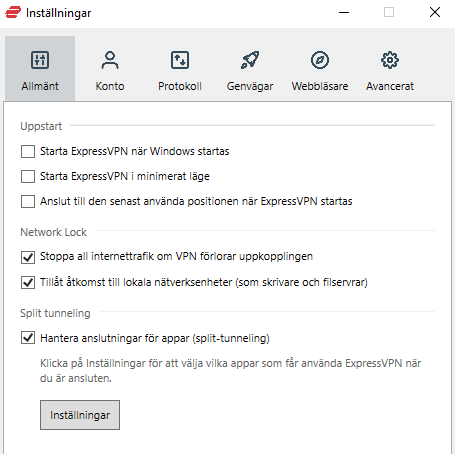Open the Allmänt sliders icon tab

[40, 60]
